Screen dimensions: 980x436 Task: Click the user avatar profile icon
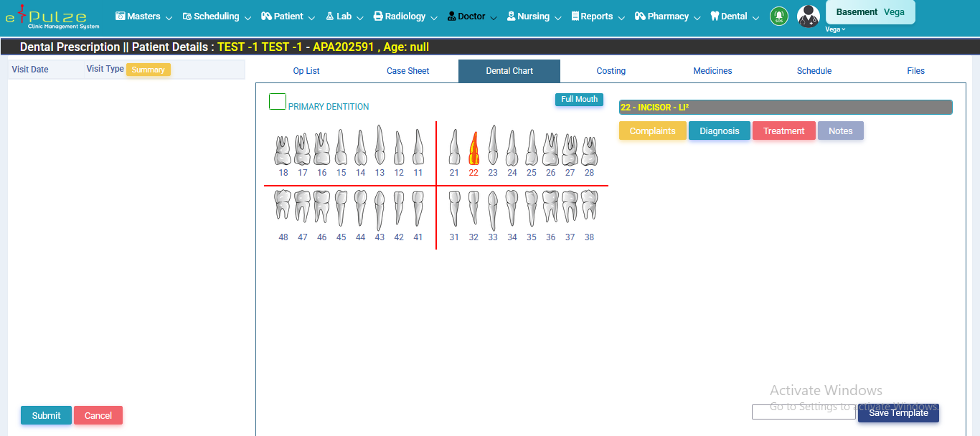click(x=808, y=16)
